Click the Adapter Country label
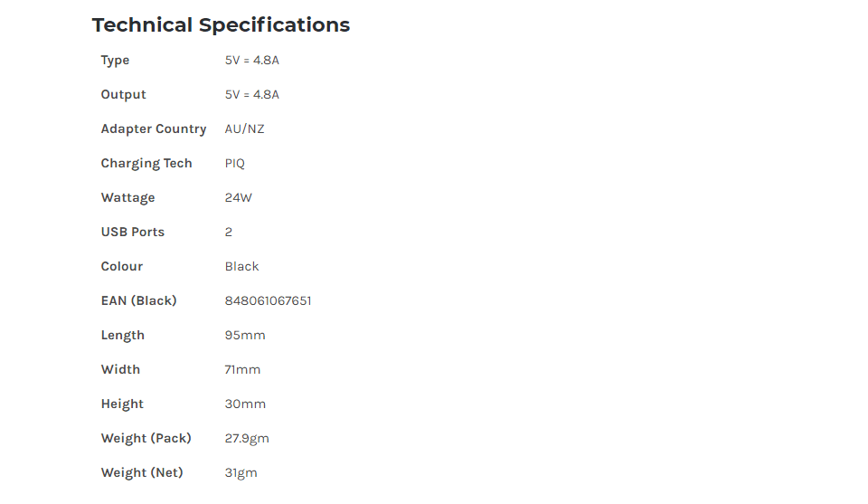Image resolution: width=868 pixels, height=504 pixels. 154,129
